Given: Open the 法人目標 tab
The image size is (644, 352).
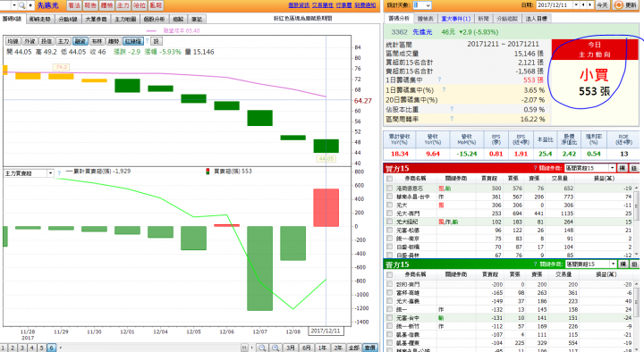Looking at the screenshot, I should click(537, 19).
